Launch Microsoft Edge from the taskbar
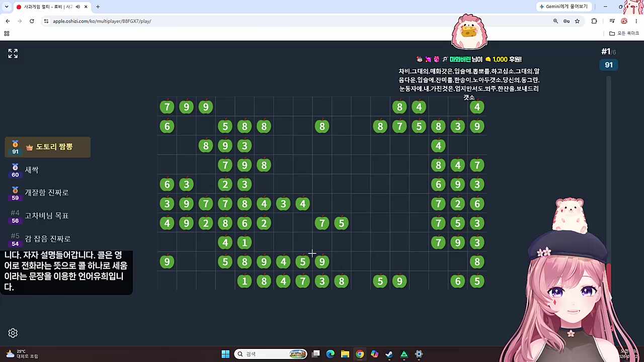This screenshot has width=644, height=362. (x=331, y=354)
